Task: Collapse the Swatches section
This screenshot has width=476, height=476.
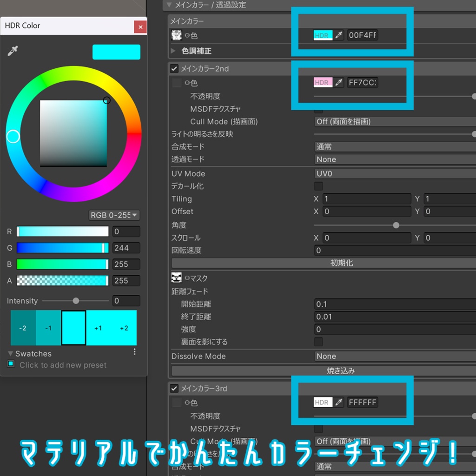Action: coord(10,353)
